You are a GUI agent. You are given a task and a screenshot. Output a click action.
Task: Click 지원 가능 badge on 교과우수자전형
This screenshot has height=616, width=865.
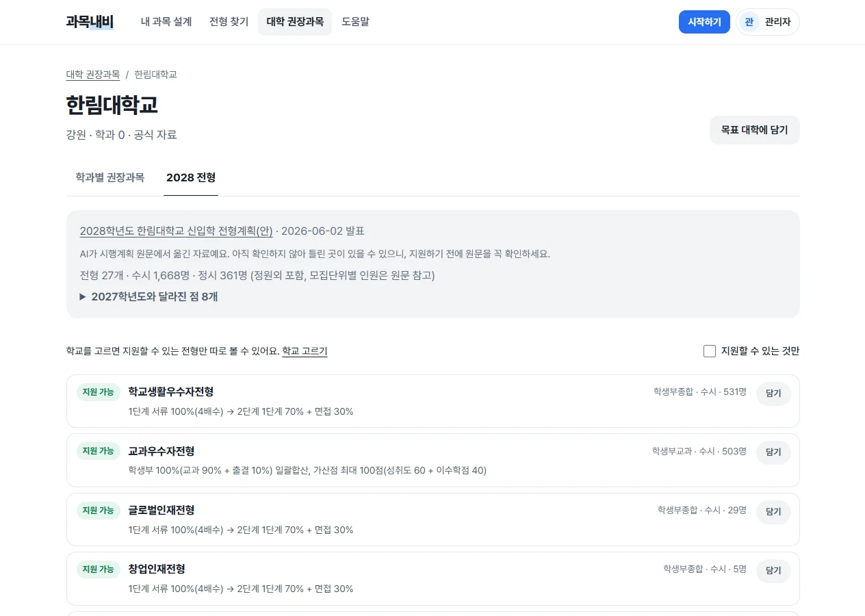coord(99,451)
